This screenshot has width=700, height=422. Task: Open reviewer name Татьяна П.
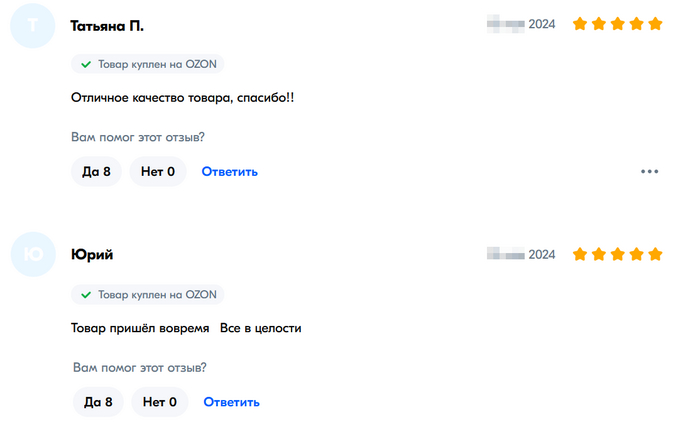pos(107,25)
